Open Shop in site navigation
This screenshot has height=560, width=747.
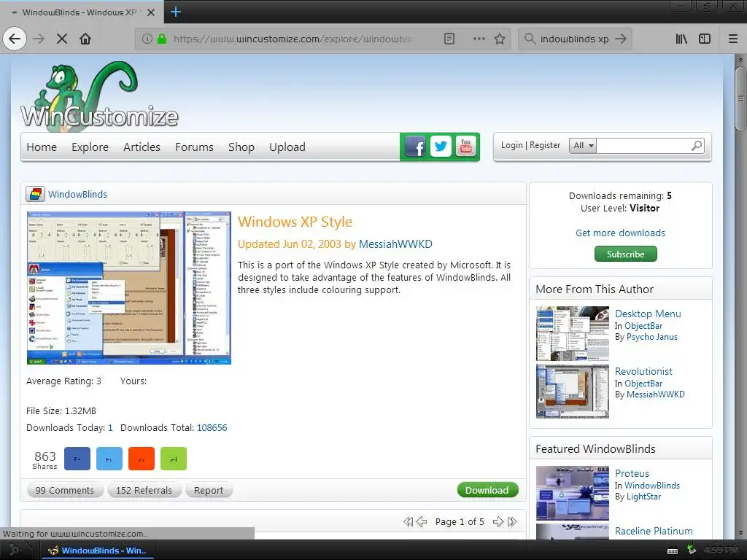tap(241, 147)
